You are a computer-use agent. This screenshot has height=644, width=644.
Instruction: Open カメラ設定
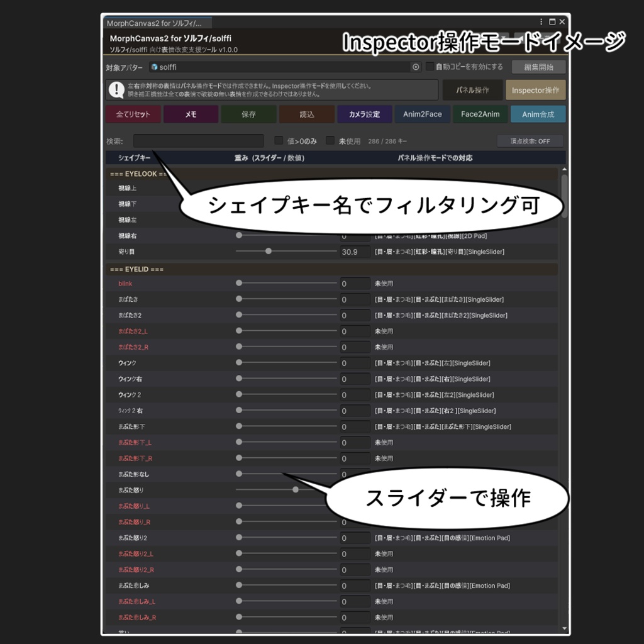tap(364, 114)
